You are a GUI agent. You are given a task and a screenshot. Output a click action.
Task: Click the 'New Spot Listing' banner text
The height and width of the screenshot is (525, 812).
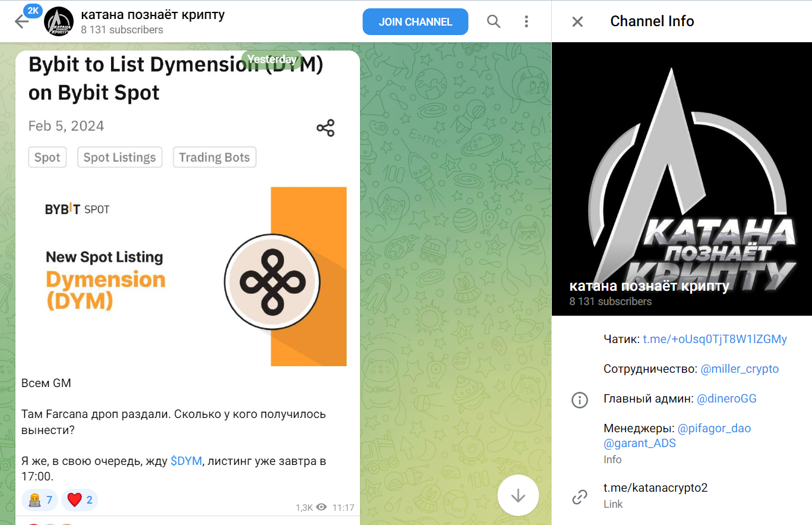[x=105, y=257]
